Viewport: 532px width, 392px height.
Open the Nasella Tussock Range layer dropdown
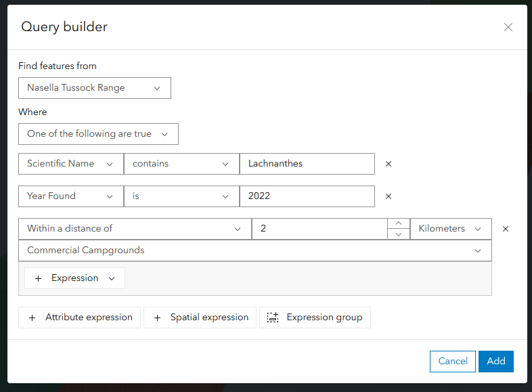point(94,88)
